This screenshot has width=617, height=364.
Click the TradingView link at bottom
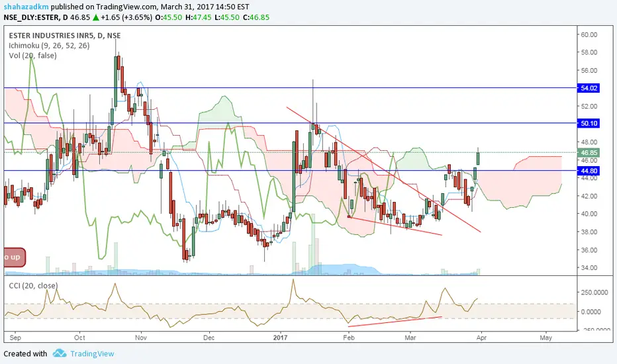coord(92,354)
